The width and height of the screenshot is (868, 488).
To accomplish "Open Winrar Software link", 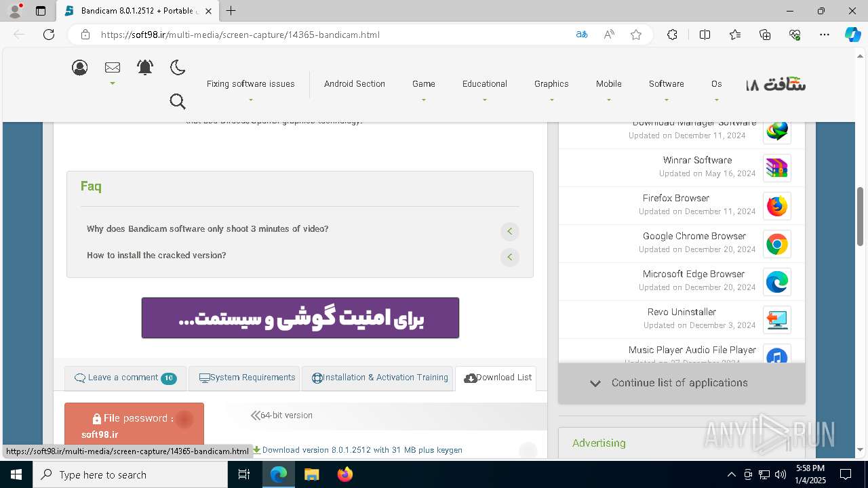I will 697,161.
